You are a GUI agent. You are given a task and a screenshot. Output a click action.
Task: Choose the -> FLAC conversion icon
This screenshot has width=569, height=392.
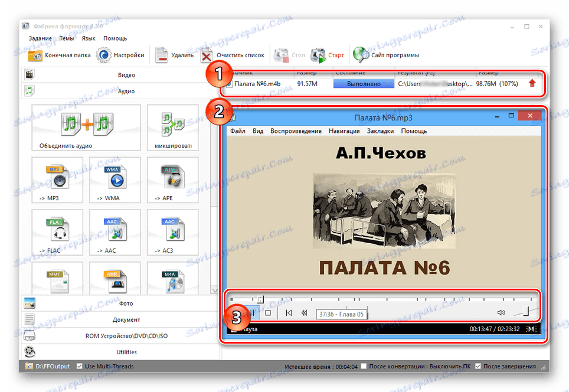(57, 232)
